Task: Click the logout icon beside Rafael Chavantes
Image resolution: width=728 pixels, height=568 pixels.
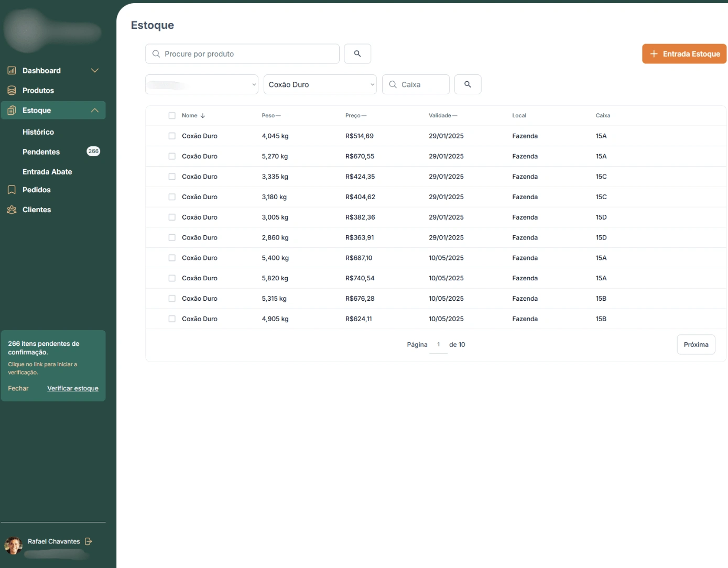Action: tap(89, 541)
